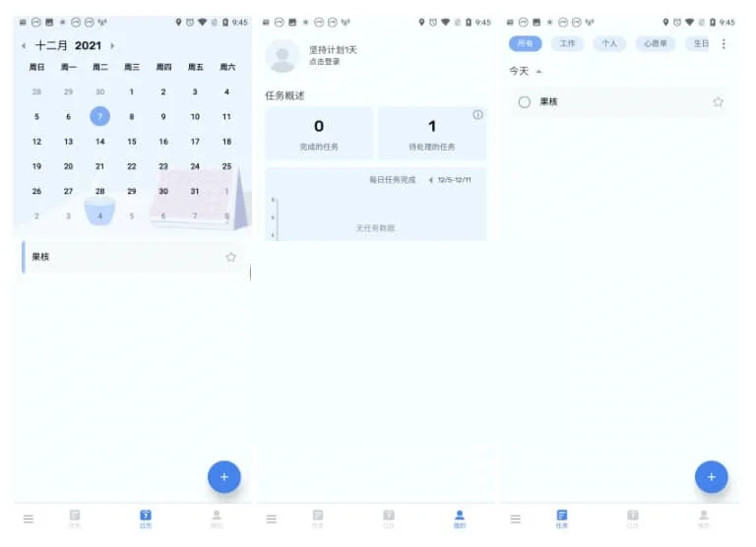The width and height of the screenshot is (756, 547).
Task: Tap 点击登录 to log in
Action: click(x=324, y=62)
